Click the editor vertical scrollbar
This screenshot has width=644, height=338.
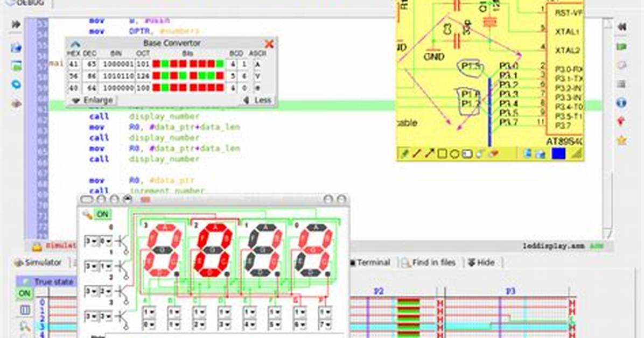607,128
